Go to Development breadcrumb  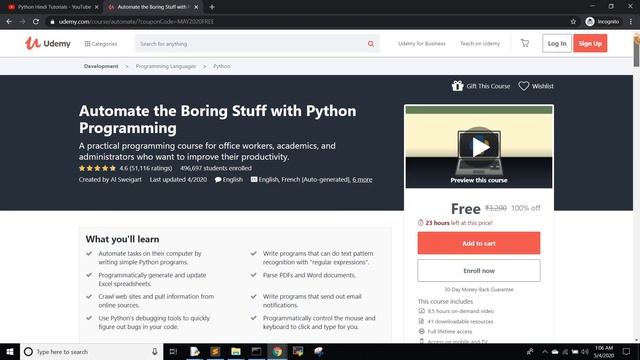[x=101, y=66]
